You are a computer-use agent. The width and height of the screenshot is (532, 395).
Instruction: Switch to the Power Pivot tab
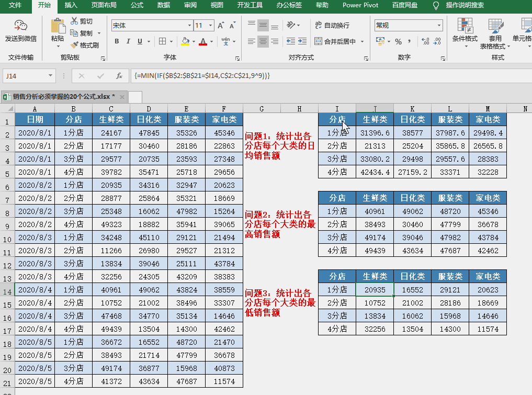click(x=360, y=5)
